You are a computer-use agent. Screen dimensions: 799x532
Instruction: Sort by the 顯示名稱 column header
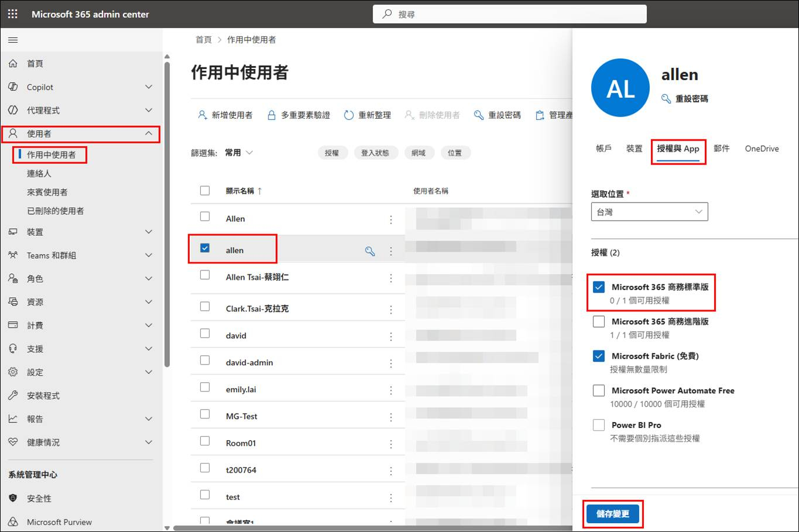(x=244, y=191)
